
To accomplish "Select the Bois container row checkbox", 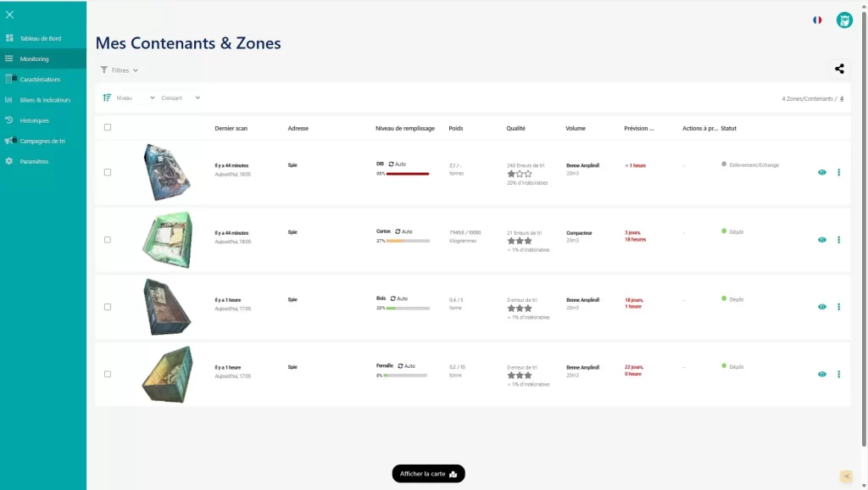I will (108, 307).
